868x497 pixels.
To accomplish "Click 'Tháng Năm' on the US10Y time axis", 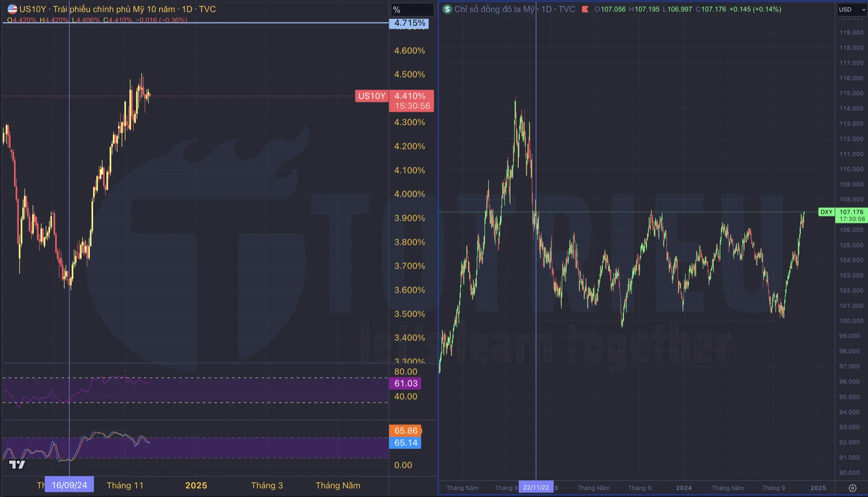I will point(338,485).
